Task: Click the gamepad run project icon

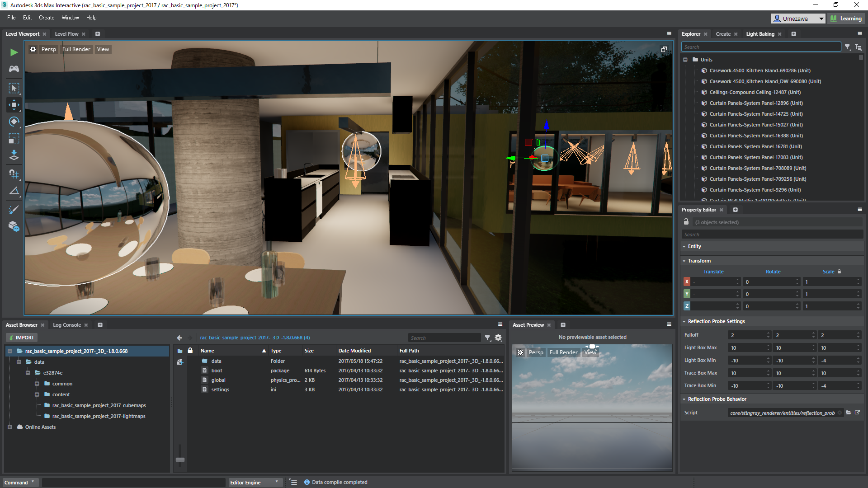Action: coord(14,69)
